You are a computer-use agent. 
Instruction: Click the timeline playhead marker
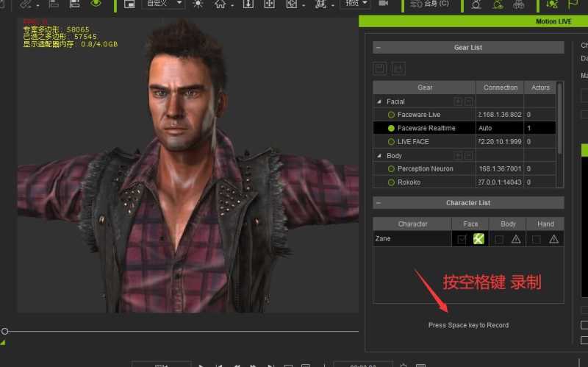coord(5,332)
